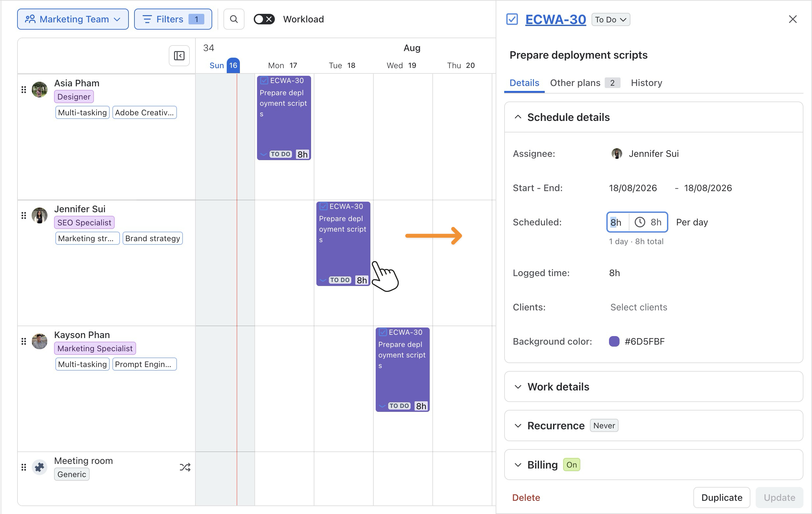Click the Logged time 8h value
Screen dimensions: 812x514
pos(614,273)
